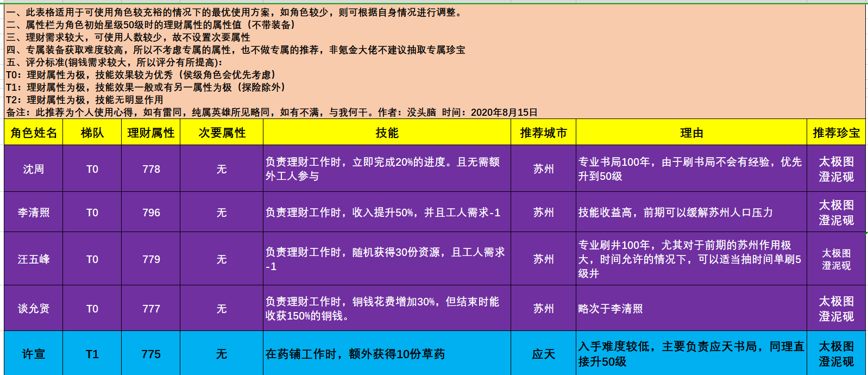The width and height of the screenshot is (868, 375).
Task: Select the 汪五峰 name cell
Action: (34, 259)
